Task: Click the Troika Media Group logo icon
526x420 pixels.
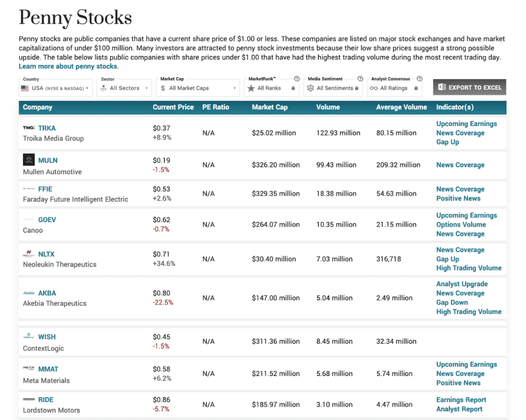Action: point(29,128)
